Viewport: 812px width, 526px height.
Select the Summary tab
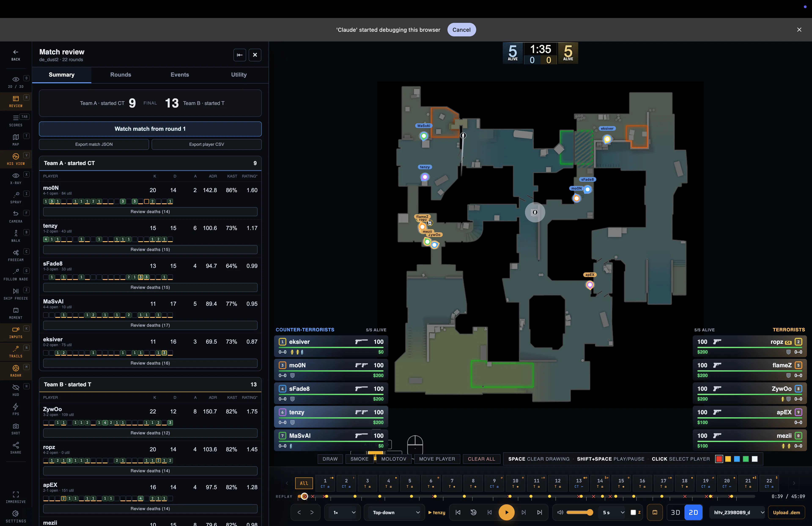(62, 75)
